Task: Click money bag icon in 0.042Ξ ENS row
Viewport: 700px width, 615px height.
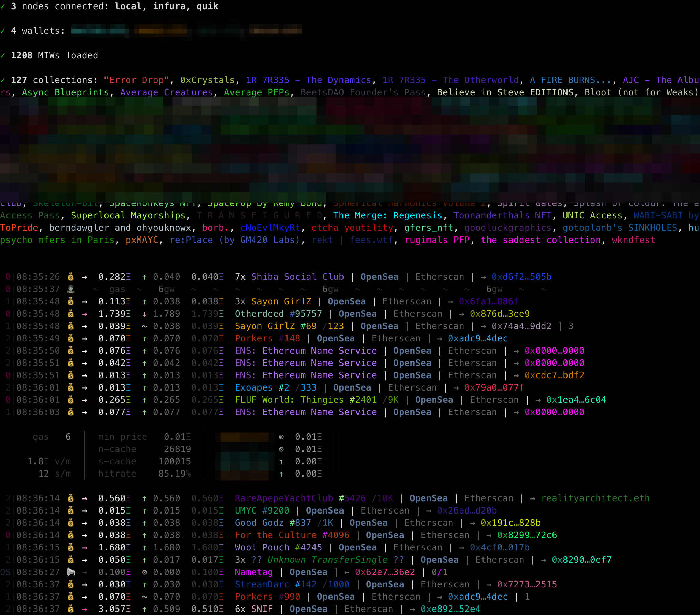Action: click(71, 363)
